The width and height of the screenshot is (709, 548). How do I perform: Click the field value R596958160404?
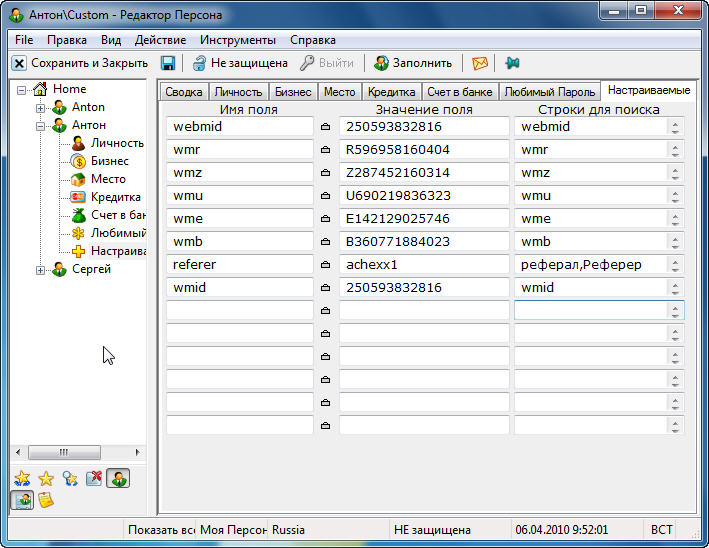pyautogui.click(x=424, y=150)
